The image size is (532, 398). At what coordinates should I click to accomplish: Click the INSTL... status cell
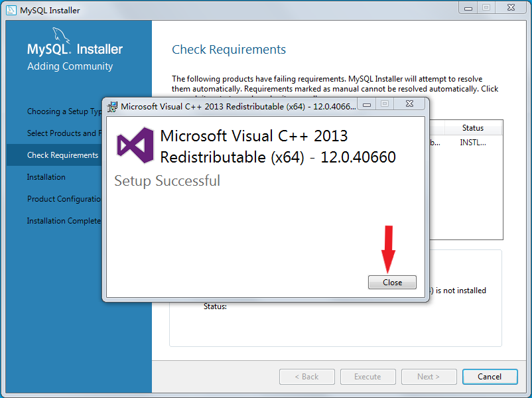click(473, 143)
